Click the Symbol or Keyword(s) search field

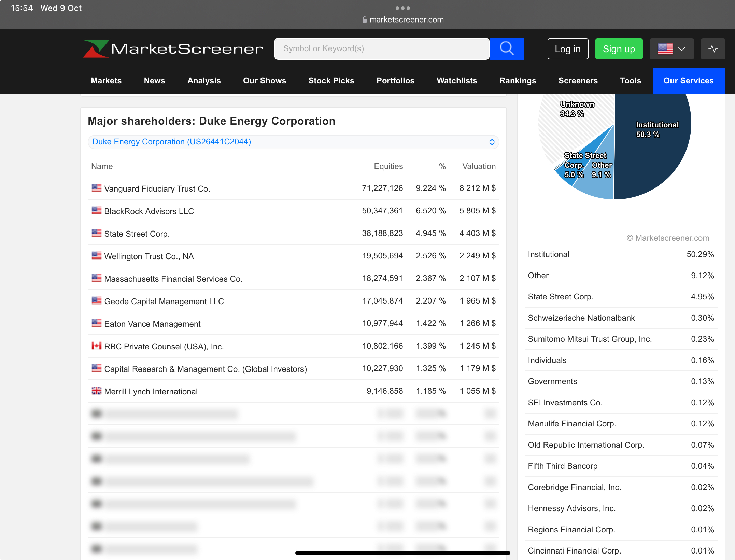coord(382,49)
